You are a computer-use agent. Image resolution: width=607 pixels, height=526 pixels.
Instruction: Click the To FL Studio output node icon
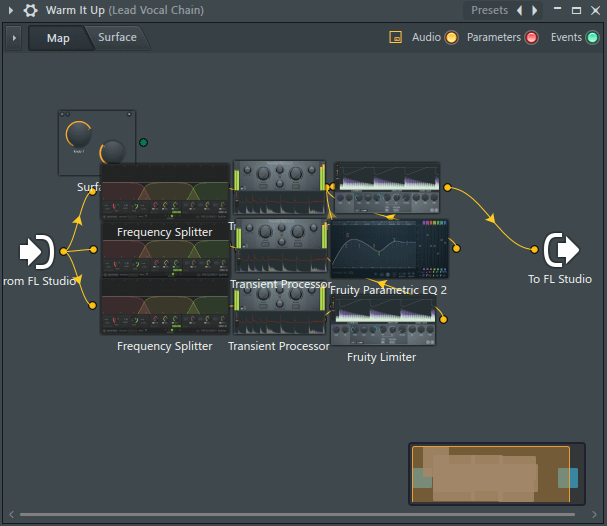pos(561,250)
